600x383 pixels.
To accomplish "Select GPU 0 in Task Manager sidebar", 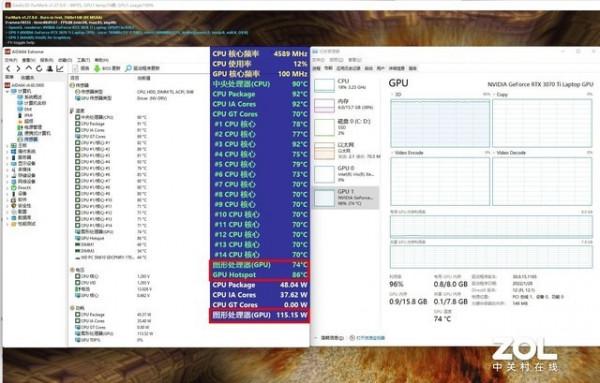I will pyautogui.click(x=346, y=174).
